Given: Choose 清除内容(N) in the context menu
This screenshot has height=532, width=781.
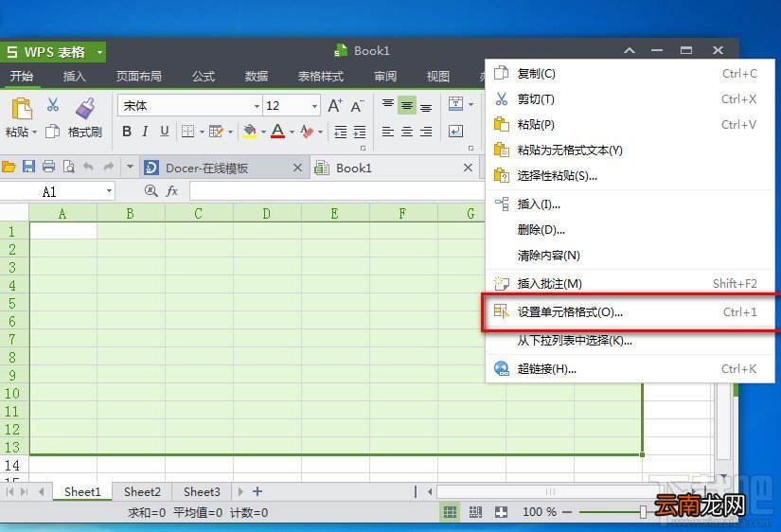Looking at the screenshot, I should (x=630, y=256).
